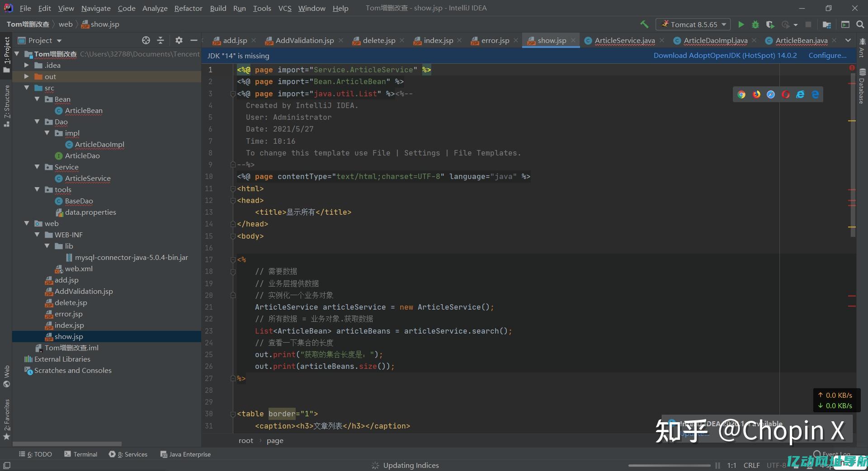Show hidden editor tabs dropdown arrow
The height and width of the screenshot is (471, 868).
pos(848,40)
